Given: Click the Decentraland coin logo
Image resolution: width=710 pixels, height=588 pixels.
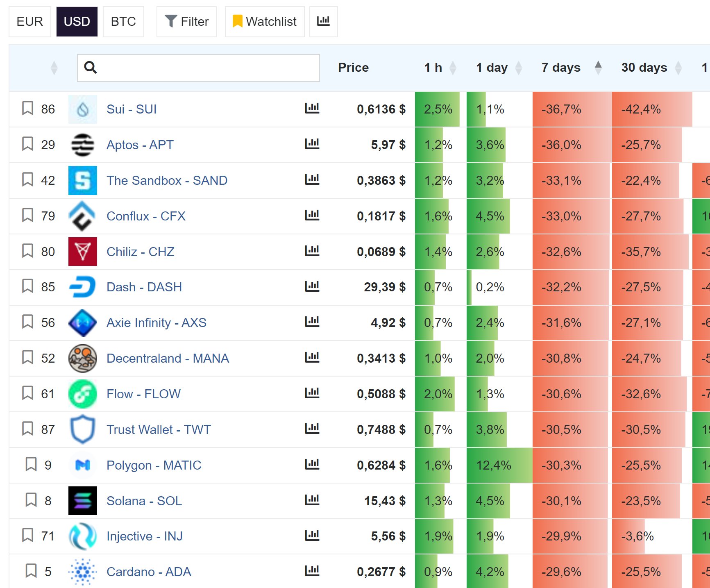Looking at the screenshot, I should pos(83,358).
